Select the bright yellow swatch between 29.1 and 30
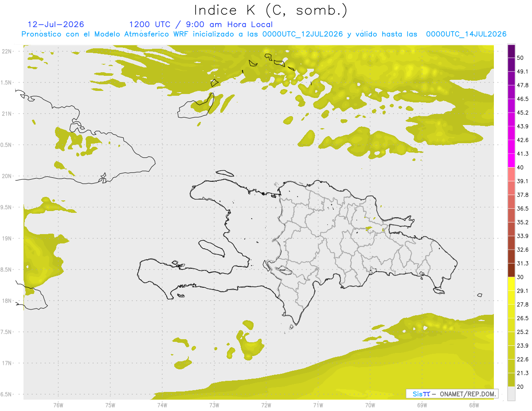The width and height of the screenshot is (532, 411). tap(511, 284)
